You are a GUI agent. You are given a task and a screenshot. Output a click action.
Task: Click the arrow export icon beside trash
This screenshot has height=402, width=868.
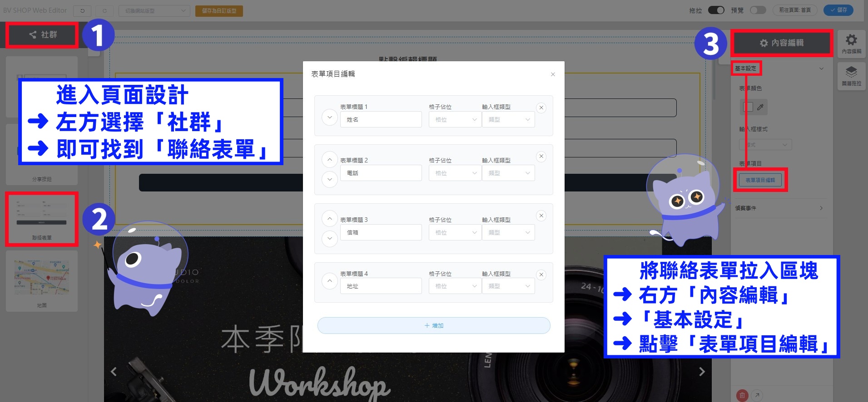click(757, 395)
